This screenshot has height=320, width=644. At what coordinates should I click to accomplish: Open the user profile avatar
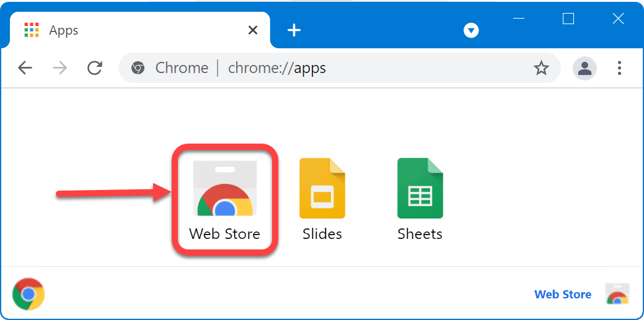tap(584, 68)
